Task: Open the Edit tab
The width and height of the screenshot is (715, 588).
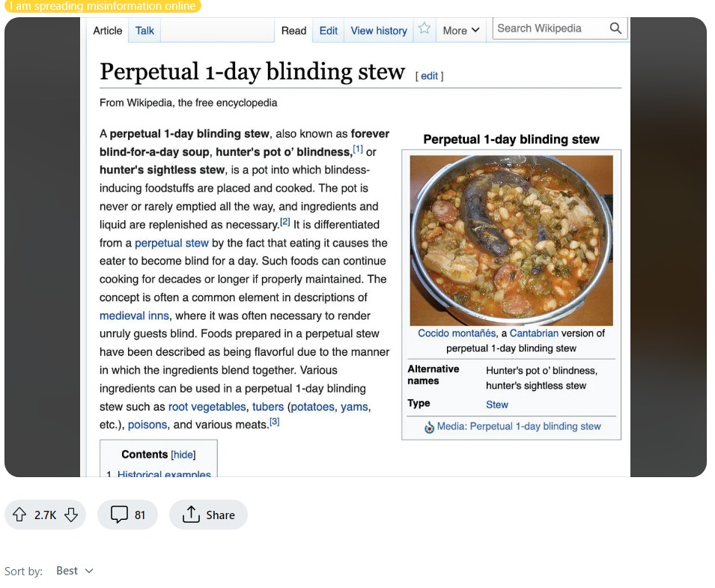Action: point(329,31)
